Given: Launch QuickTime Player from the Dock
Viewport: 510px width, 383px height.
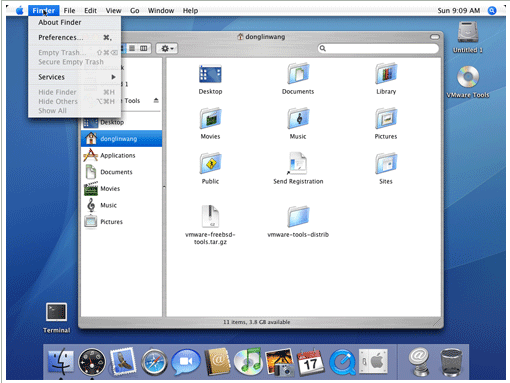Looking at the screenshot, I should pos(342,362).
